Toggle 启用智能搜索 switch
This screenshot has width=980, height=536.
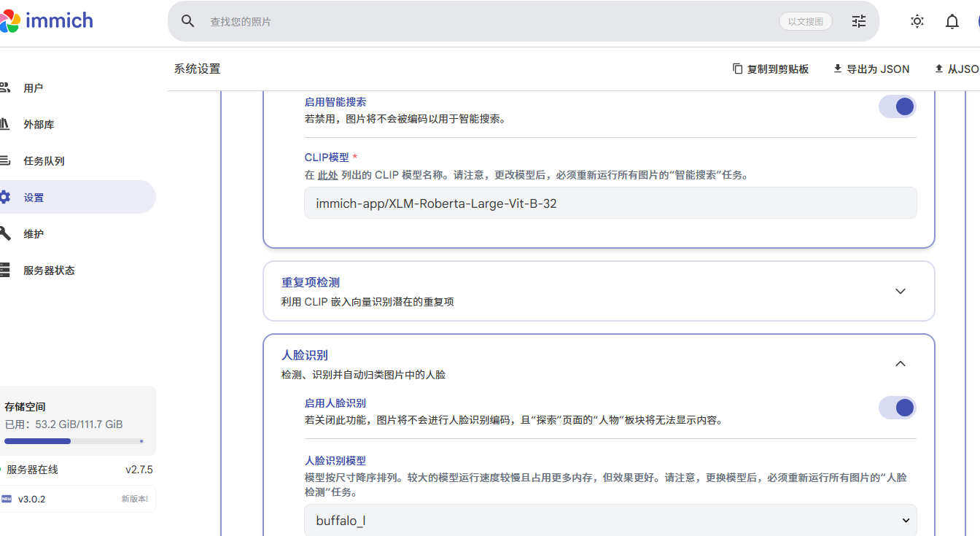(897, 106)
